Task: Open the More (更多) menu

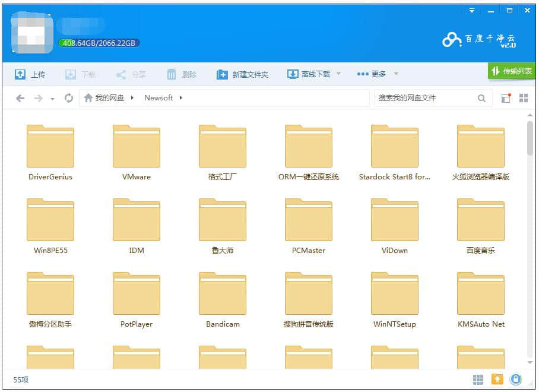Action: (x=371, y=74)
